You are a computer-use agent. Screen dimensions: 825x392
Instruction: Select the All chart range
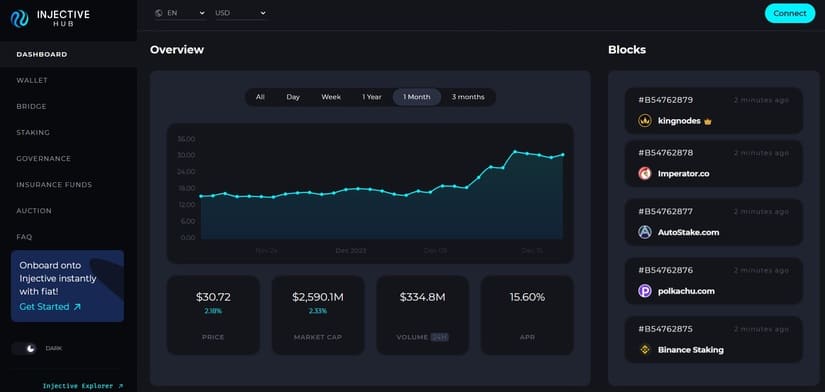(260, 97)
